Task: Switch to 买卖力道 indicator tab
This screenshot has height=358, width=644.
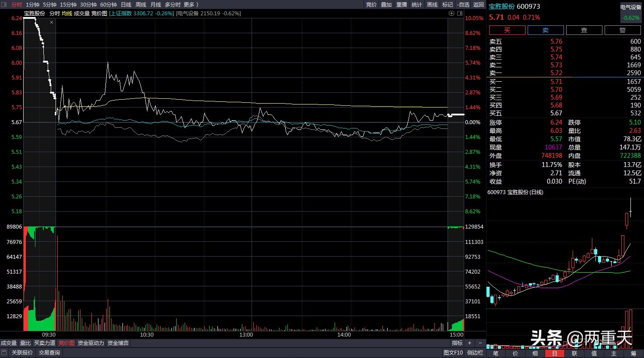Action: coord(45,343)
